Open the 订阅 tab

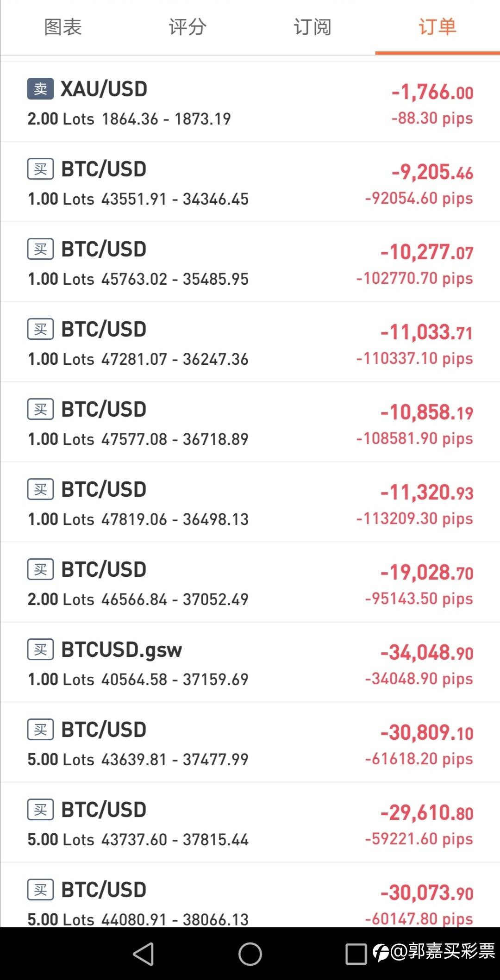(x=312, y=27)
